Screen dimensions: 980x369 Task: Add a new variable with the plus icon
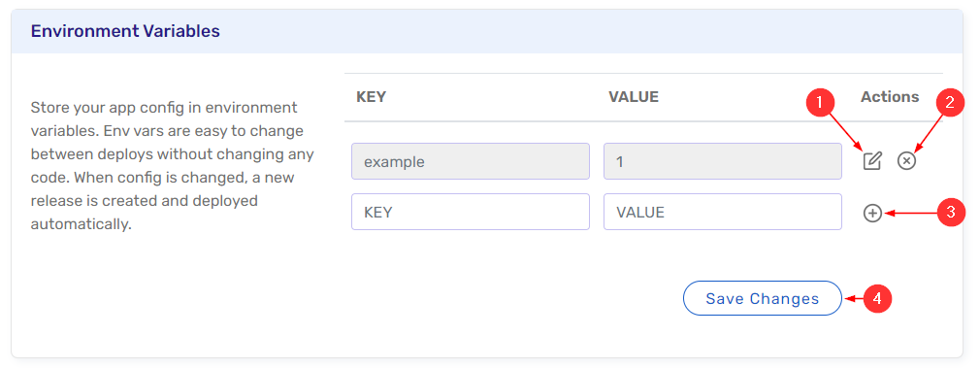pyautogui.click(x=872, y=214)
